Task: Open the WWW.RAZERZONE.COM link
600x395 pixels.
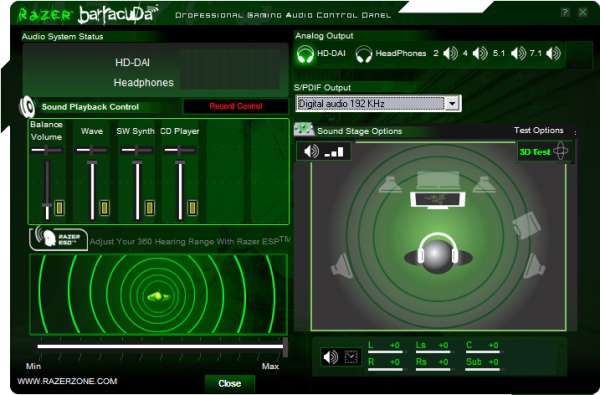Action: [67, 381]
